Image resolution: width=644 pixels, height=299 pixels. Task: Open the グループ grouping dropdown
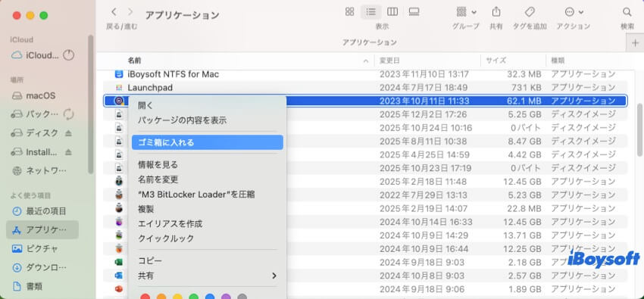(466, 12)
